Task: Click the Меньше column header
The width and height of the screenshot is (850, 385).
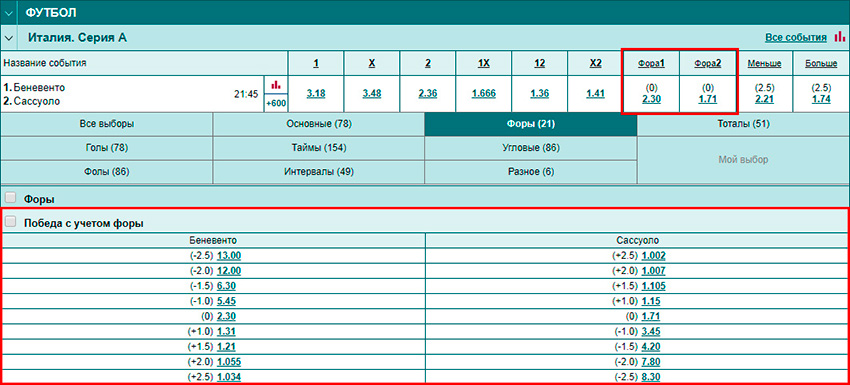Action: point(764,63)
